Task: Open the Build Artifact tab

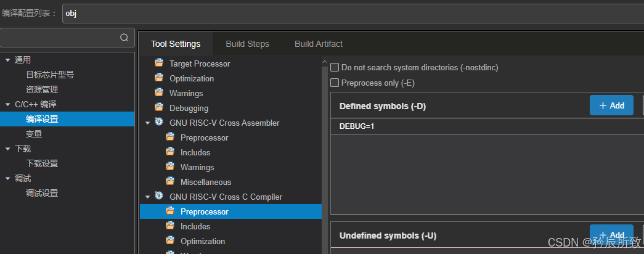Action: point(319,44)
